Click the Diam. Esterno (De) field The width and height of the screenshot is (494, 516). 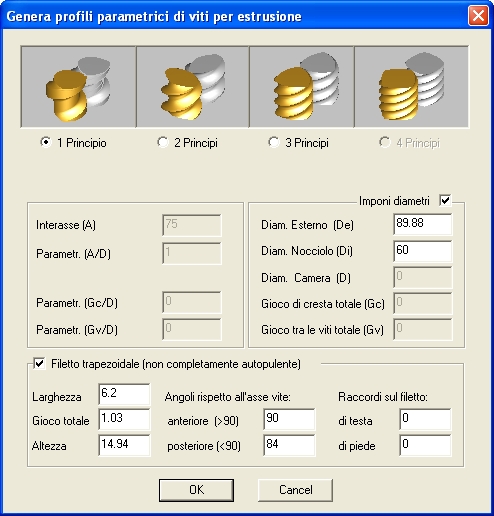423,225
